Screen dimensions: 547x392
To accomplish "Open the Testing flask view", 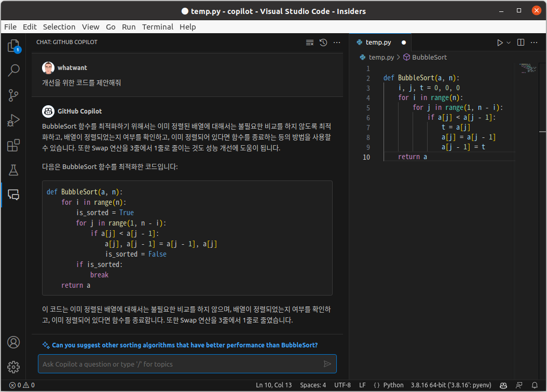I will [13, 170].
